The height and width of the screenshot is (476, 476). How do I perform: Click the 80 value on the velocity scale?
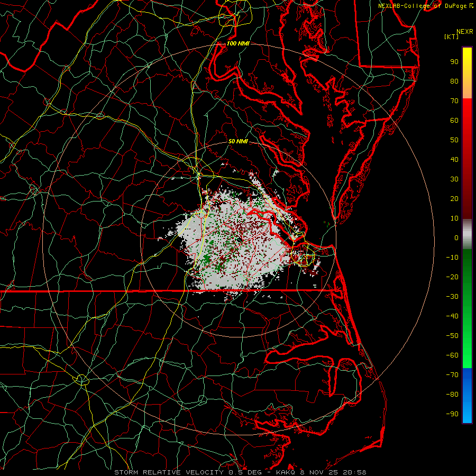tap(454, 81)
